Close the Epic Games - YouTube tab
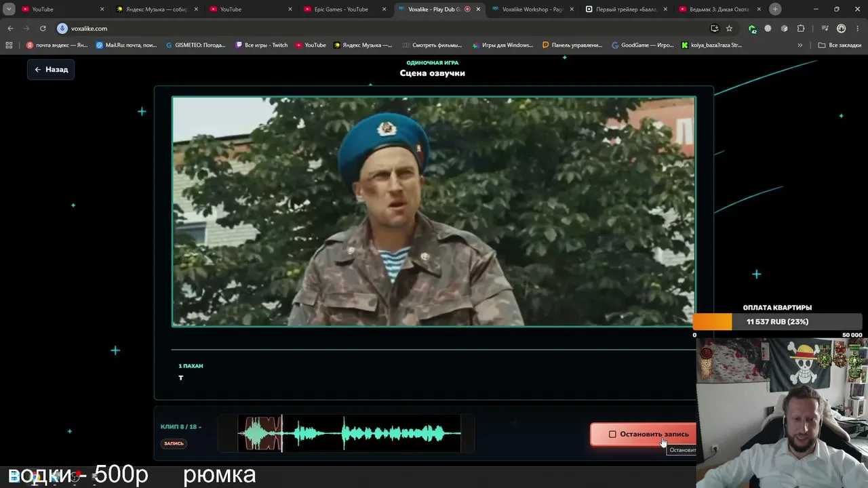868x488 pixels. click(x=384, y=9)
